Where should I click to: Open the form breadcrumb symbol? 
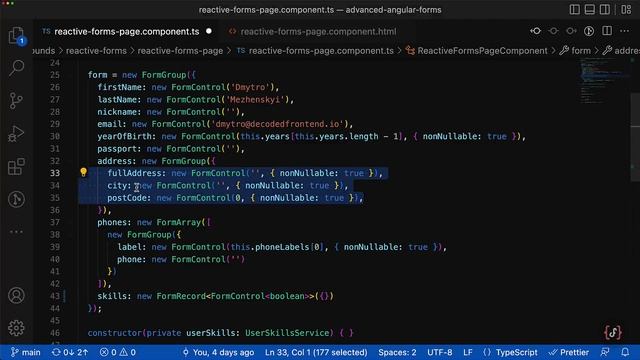(581, 51)
